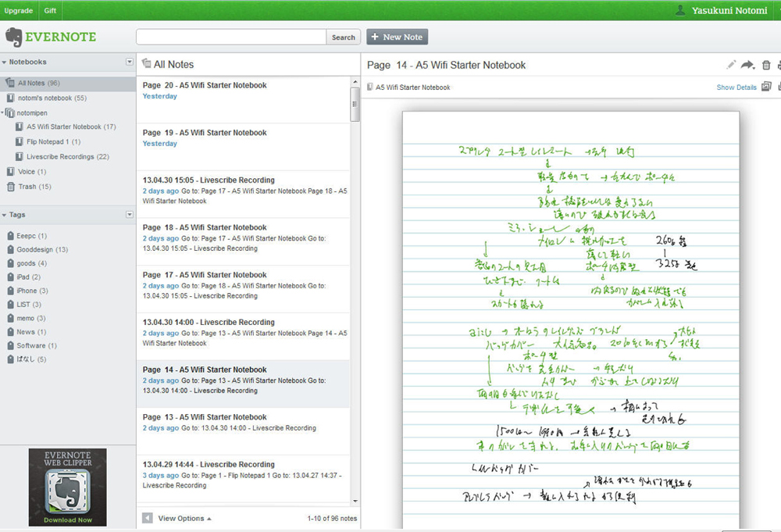
Task: Select Livescribe Recordings notebook
Action: coord(59,157)
